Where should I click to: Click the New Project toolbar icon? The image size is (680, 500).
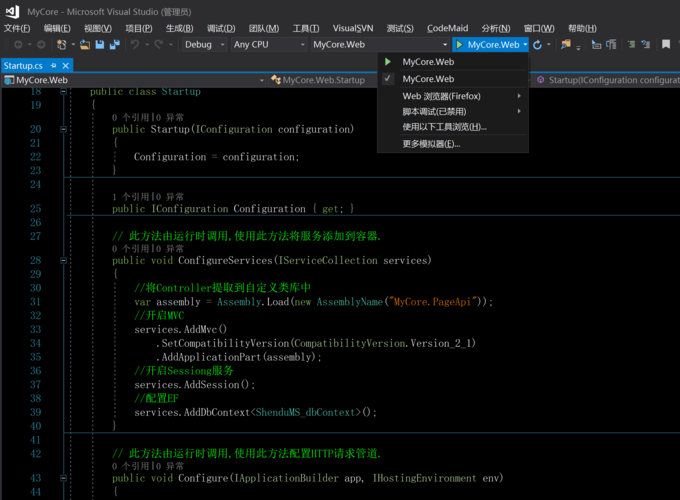pos(62,44)
